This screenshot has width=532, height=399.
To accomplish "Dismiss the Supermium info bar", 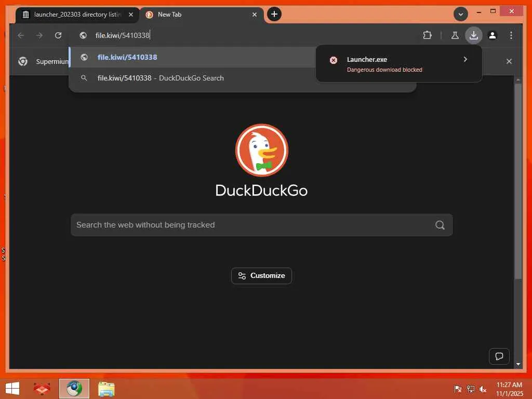I will pos(509,61).
